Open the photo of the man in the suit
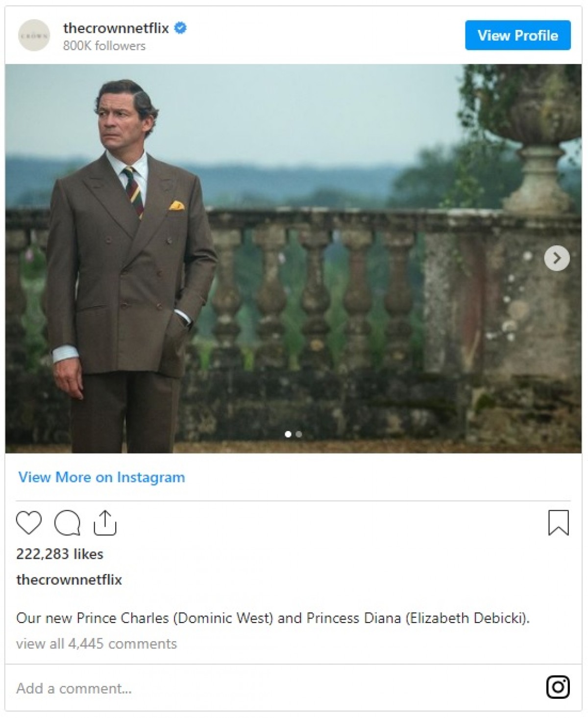 click(x=293, y=258)
